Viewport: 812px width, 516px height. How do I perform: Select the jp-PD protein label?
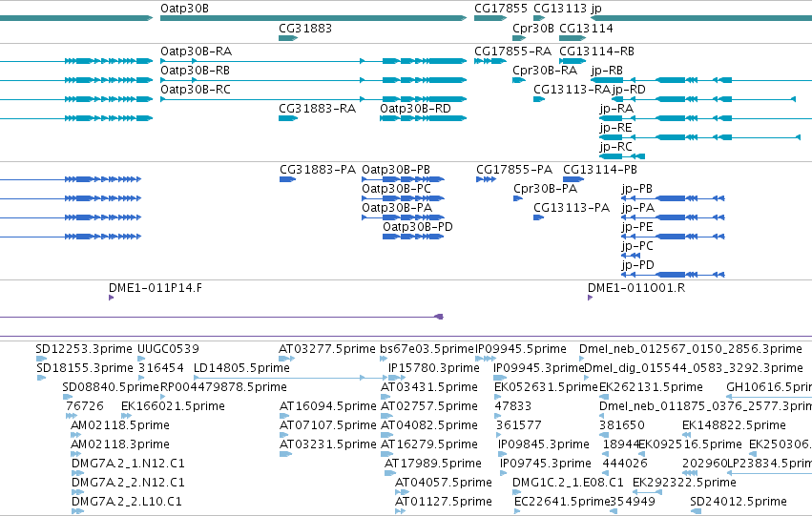tap(637, 265)
